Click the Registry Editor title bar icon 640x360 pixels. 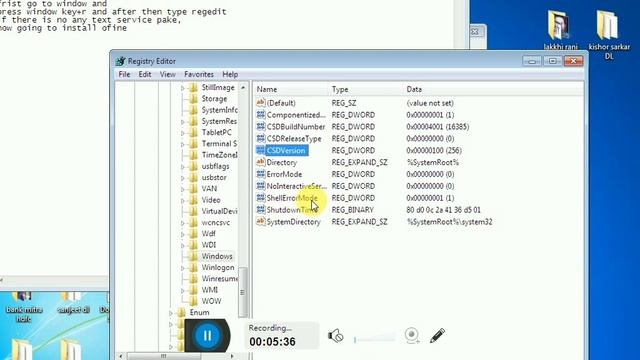(x=120, y=61)
